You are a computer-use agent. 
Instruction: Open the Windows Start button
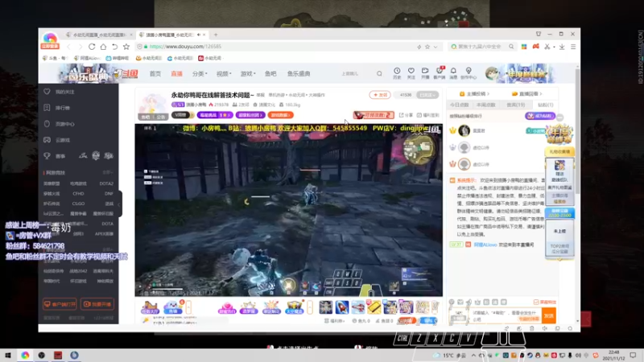[8, 355]
